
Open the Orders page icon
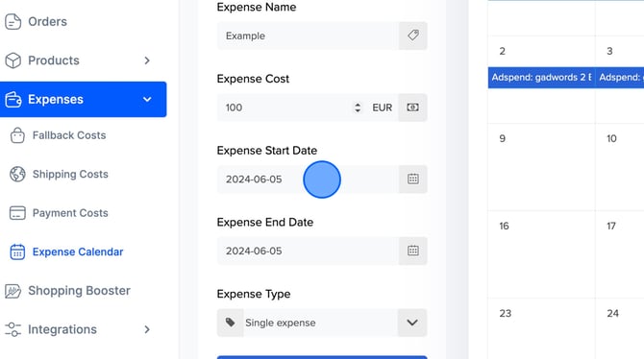[x=12, y=22]
